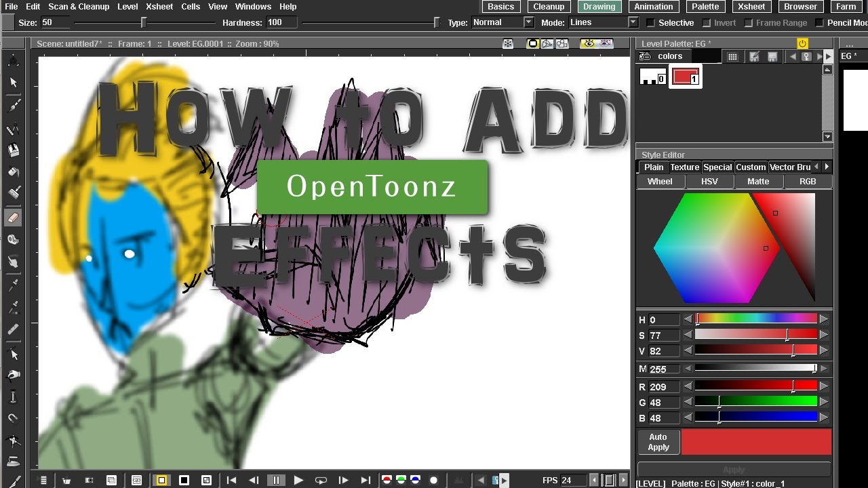Click the Saturation slider track
Image resolution: width=868 pixels, height=488 pixels.
[x=756, y=335]
